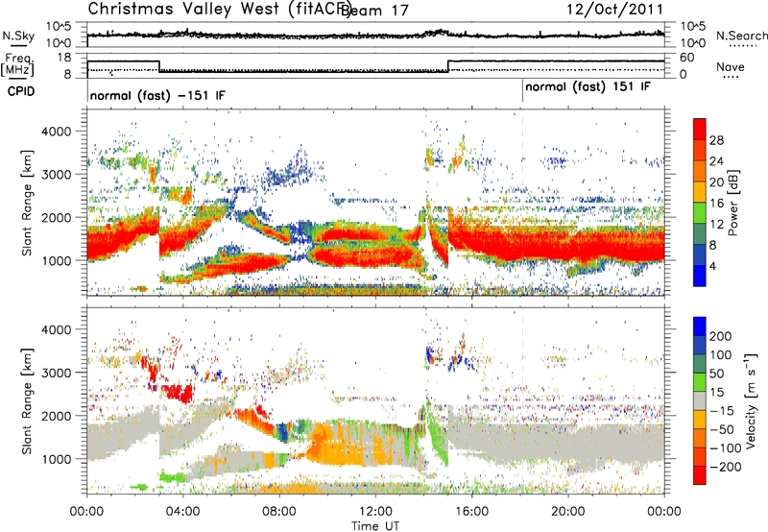
Task: Click the 'Slant Range [km]' label of velocity panel
Action: pos(27,400)
